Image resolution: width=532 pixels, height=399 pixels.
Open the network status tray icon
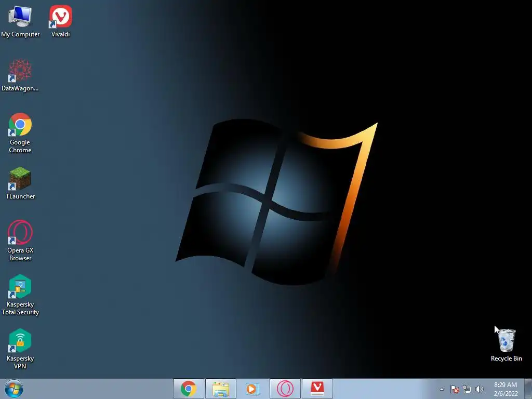coord(467,389)
